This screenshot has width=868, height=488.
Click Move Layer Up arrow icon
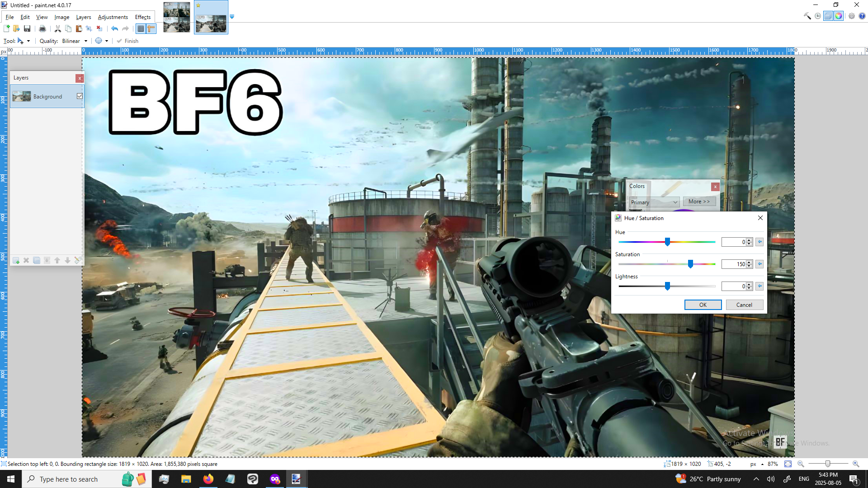pyautogui.click(x=57, y=260)
